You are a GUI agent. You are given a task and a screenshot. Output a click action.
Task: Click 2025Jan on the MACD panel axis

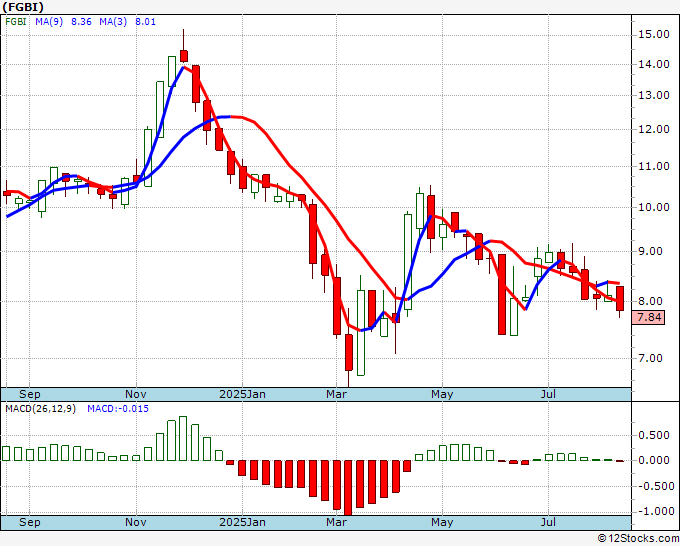point(242,522)
